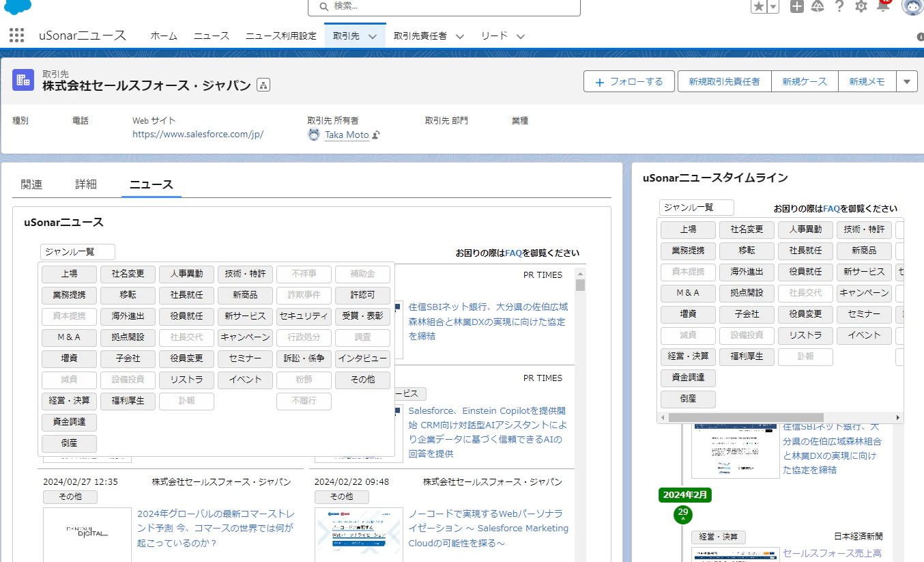Switch to the 関連 record tab
The image size is (924, 562).
31,184
